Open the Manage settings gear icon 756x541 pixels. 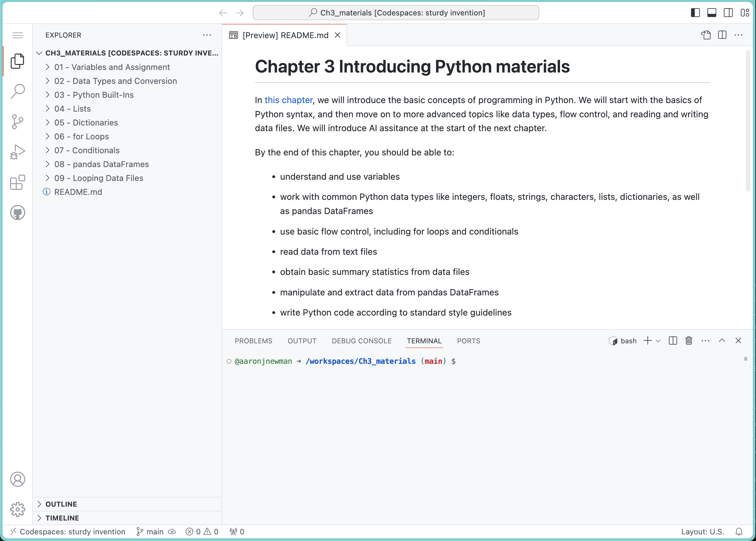pyautogui.click(x=18, y=509)
